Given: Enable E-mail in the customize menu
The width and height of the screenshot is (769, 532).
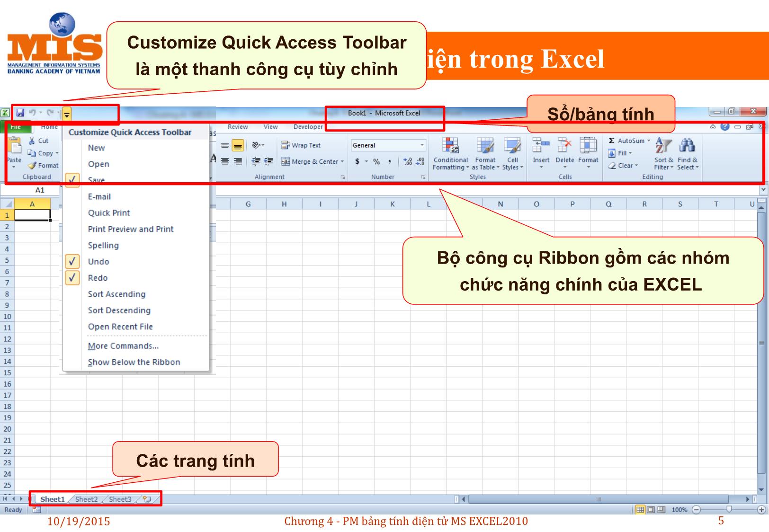Looking at the screenshot, I should click(136, 196).
